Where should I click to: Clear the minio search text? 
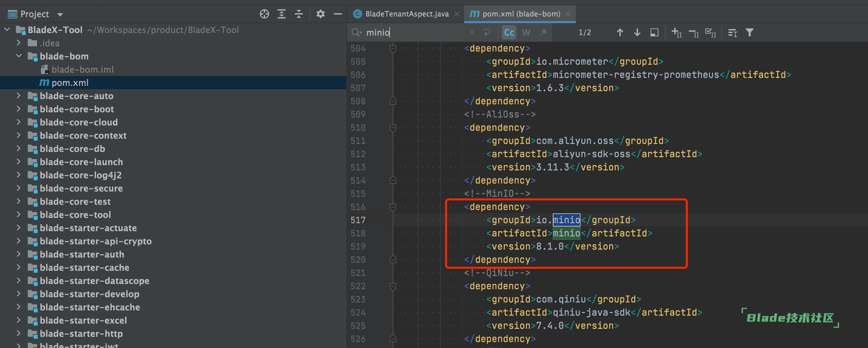click(x=472, y=32)
